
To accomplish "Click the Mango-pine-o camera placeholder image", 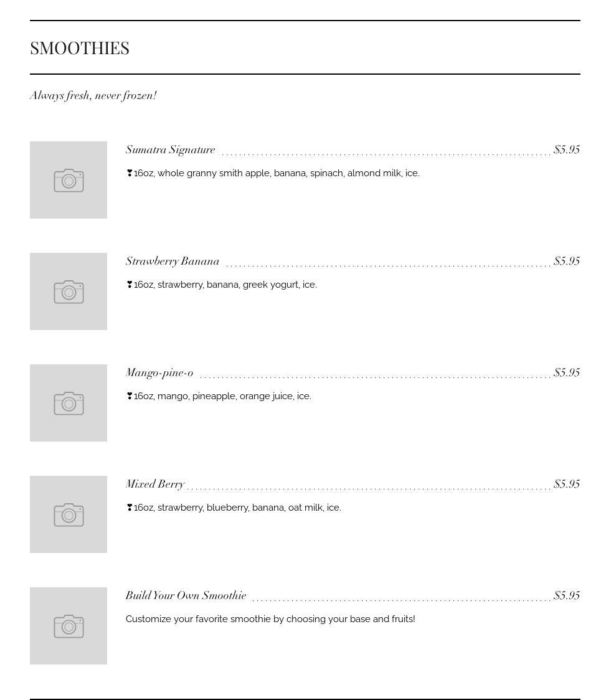I will point(69,403).
